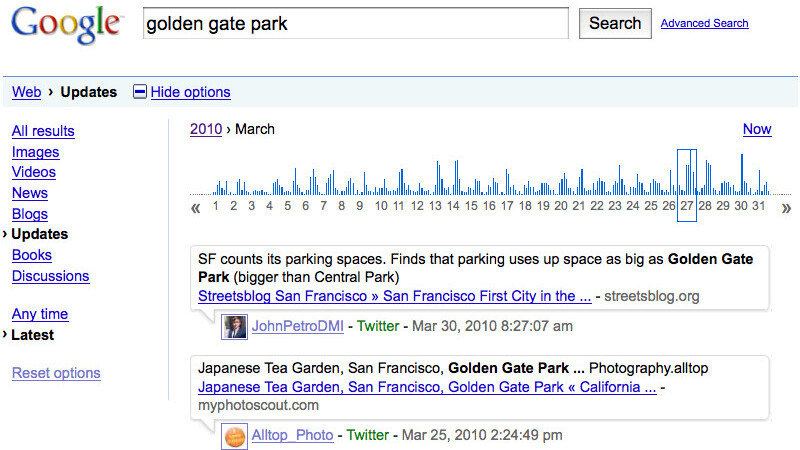
Task: Click the Google logo
Action: tap(68, 25)
